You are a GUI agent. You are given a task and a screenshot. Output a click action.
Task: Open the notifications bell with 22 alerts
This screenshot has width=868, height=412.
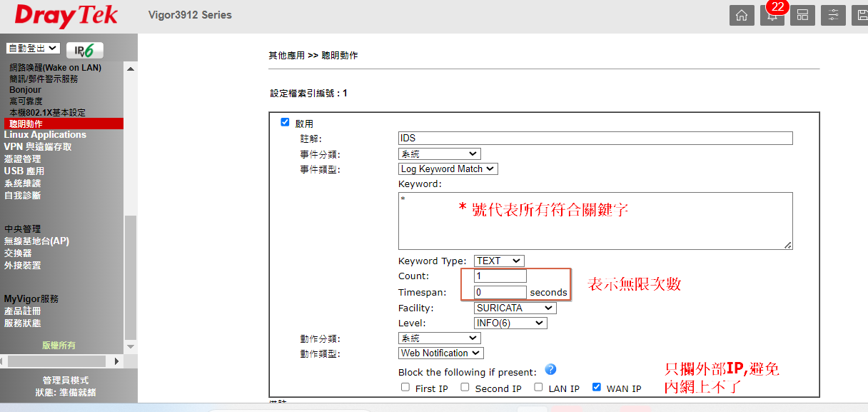coord(772,16)
